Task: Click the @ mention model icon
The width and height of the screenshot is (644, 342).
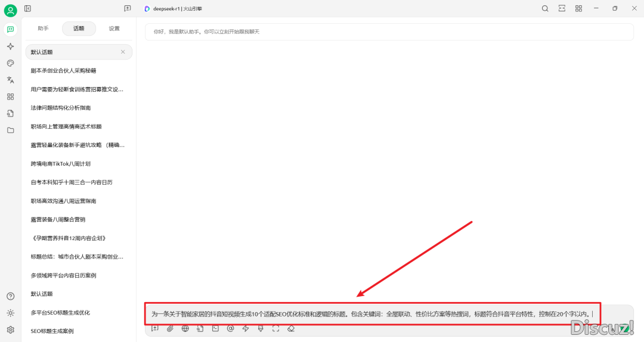Action: coord(230,328)
